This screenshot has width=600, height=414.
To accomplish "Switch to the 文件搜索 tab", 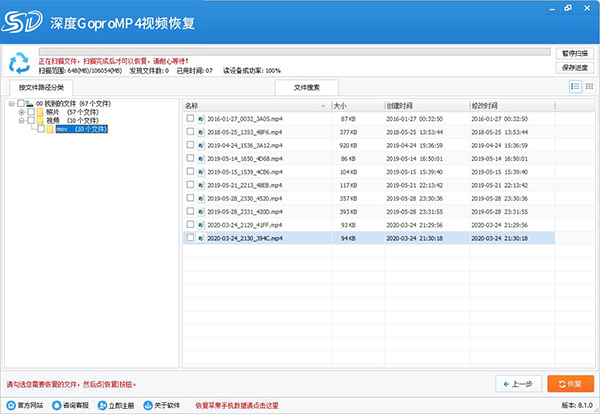I will pos(306,88).
